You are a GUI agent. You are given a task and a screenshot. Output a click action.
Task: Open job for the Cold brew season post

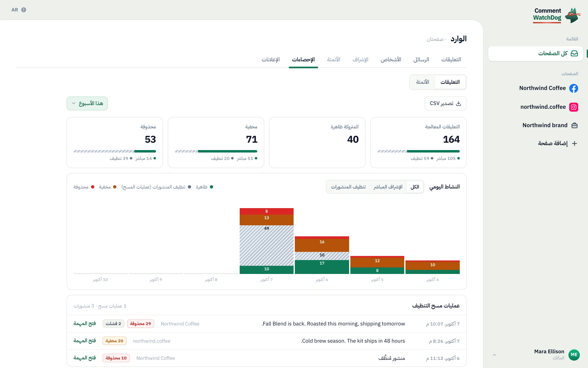(85, 341)
